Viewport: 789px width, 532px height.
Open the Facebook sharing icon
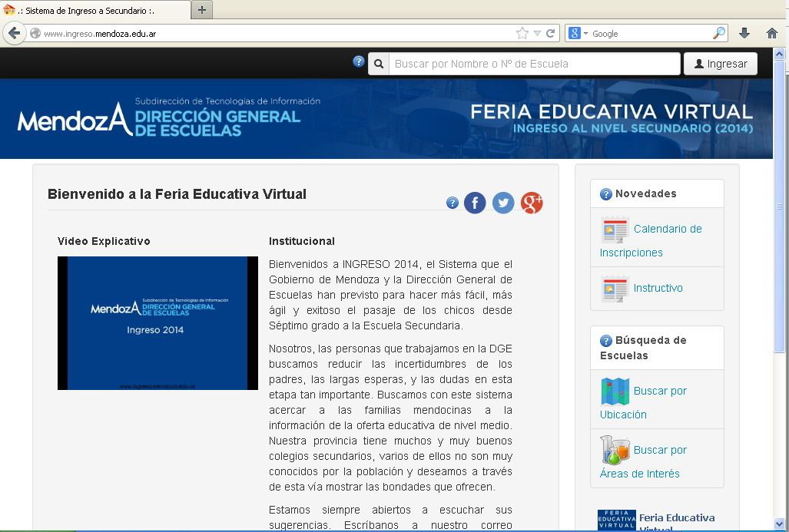pos(474,203)
